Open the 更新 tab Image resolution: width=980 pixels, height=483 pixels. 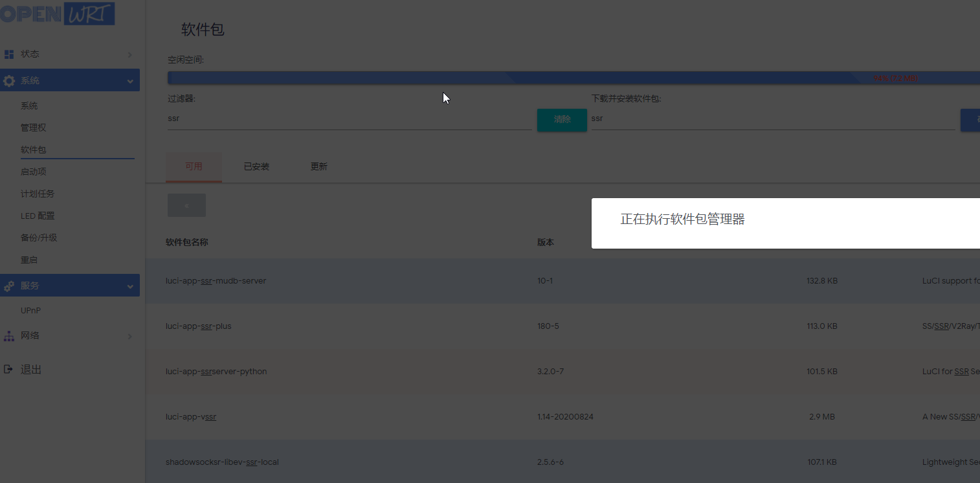click(x=318, y=166)
